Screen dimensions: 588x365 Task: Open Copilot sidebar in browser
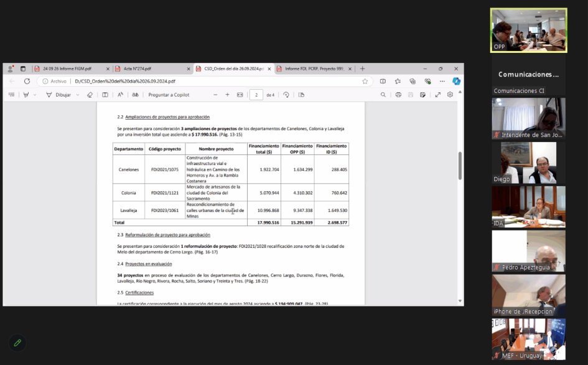[x=456, y=81]
